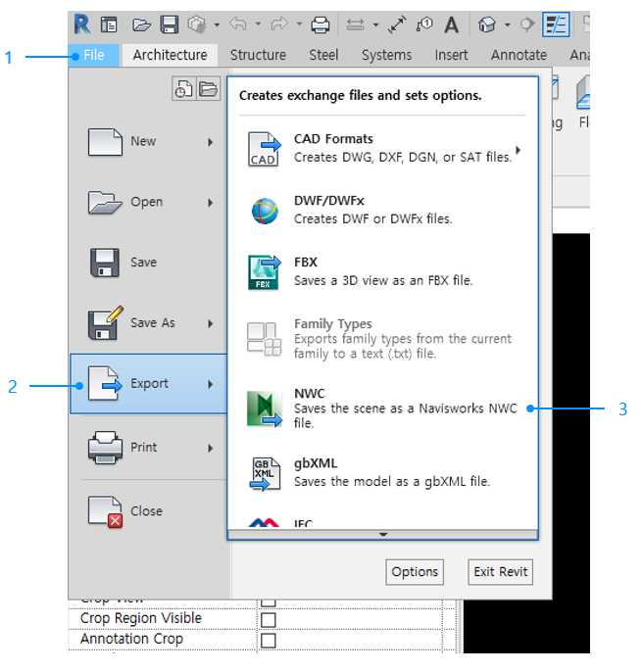This screenshot has width=643, height=672.
Task: Expand the Open submenu arrow
Action: click(210, 203)
